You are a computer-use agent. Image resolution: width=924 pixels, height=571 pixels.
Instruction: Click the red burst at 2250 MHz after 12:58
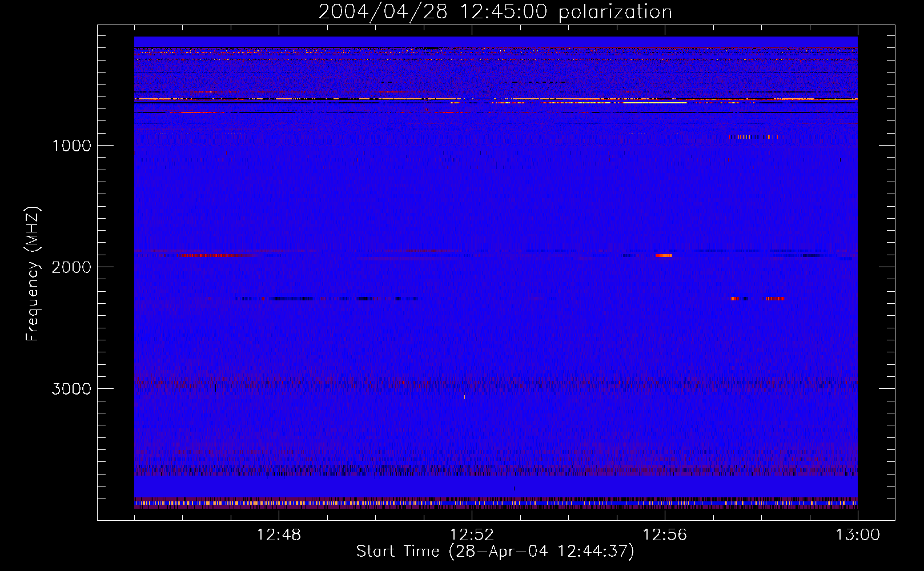[x=775, y=298]
